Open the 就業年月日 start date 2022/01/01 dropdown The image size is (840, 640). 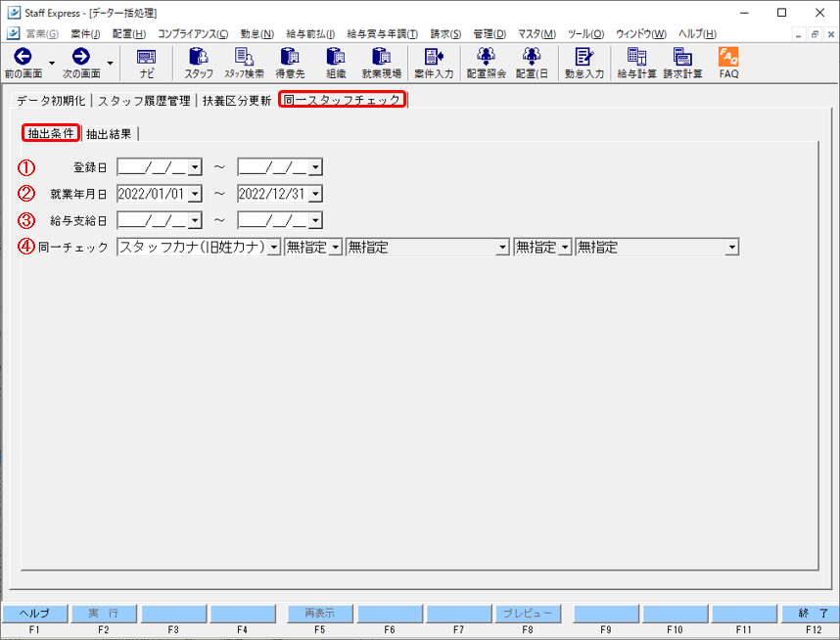click(195, 194)
